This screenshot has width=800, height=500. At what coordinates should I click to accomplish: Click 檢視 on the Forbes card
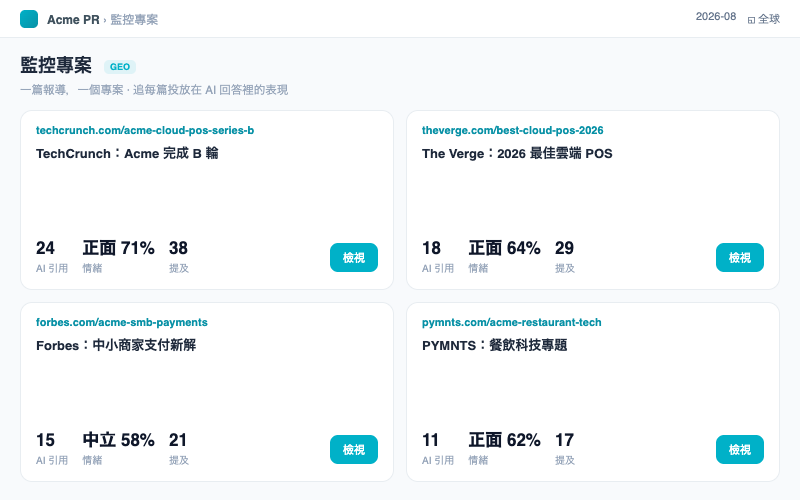(354, 449)
